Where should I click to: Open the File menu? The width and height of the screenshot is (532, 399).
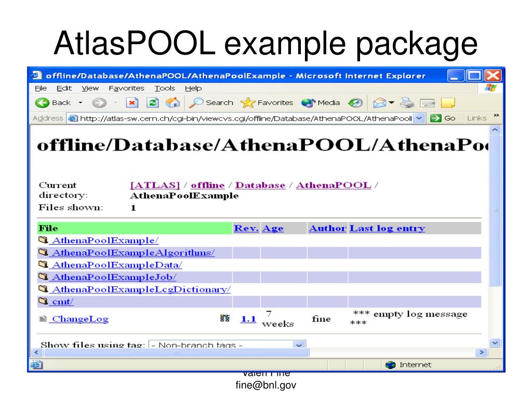pyautogui.click(x=41, y=88)
